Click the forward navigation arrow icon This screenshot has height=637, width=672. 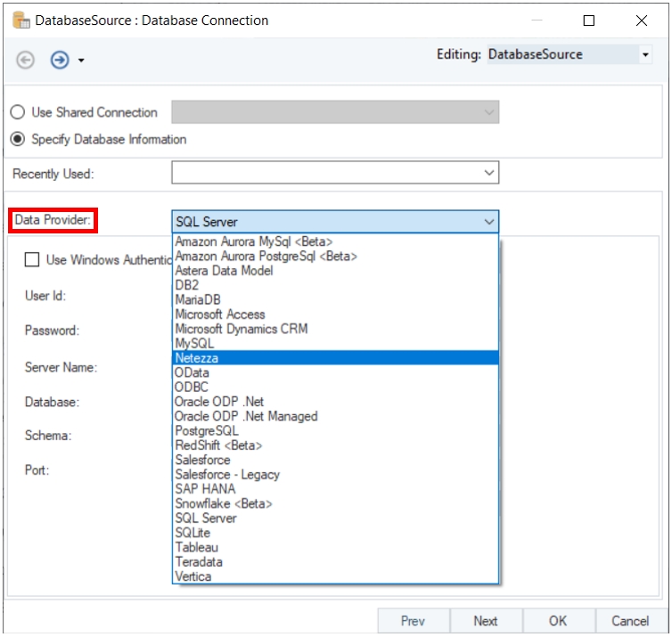pos(60,60)
